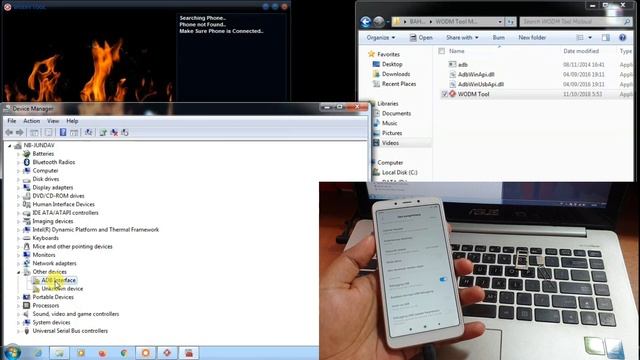Click the Explorer address bar path
640x360 pixels.
[x=448, y=21]
